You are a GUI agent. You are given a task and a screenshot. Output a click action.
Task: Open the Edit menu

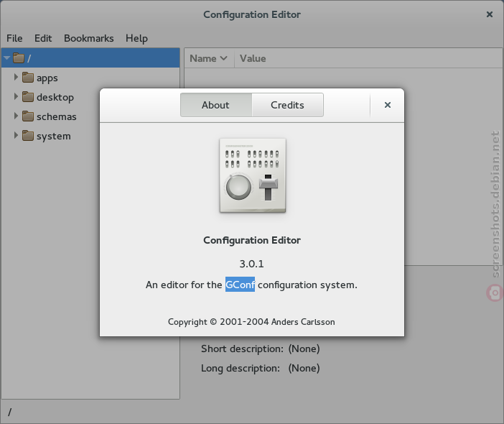[43, 38]
